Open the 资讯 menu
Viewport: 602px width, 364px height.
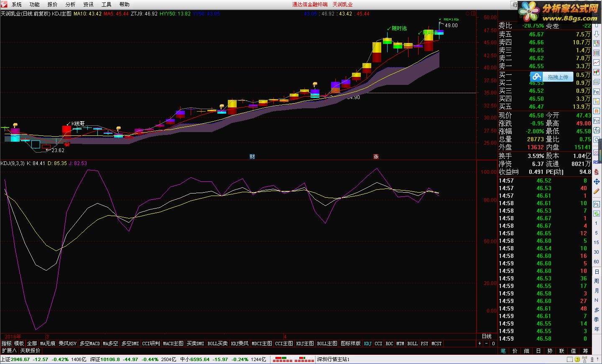[x=89, y=5]
